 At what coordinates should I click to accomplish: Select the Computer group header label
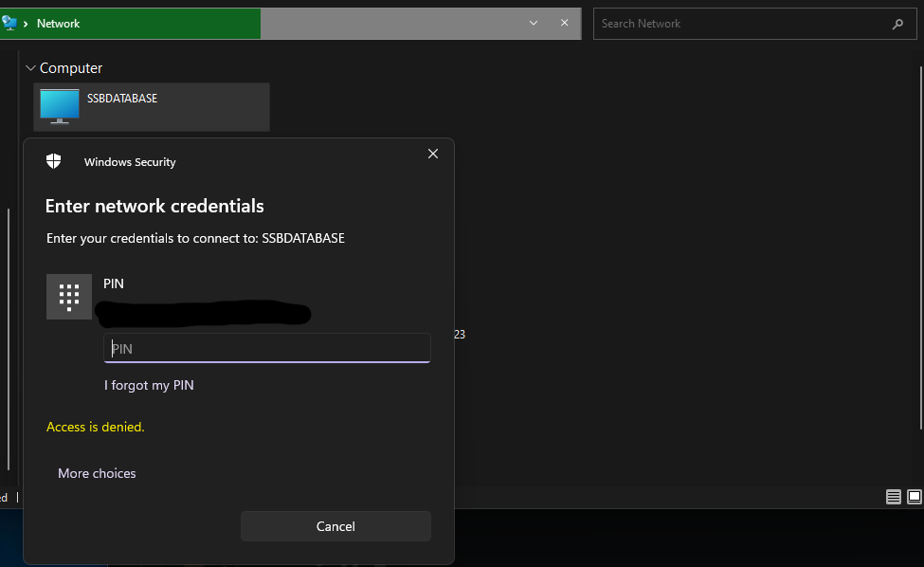tap(71, 68)
